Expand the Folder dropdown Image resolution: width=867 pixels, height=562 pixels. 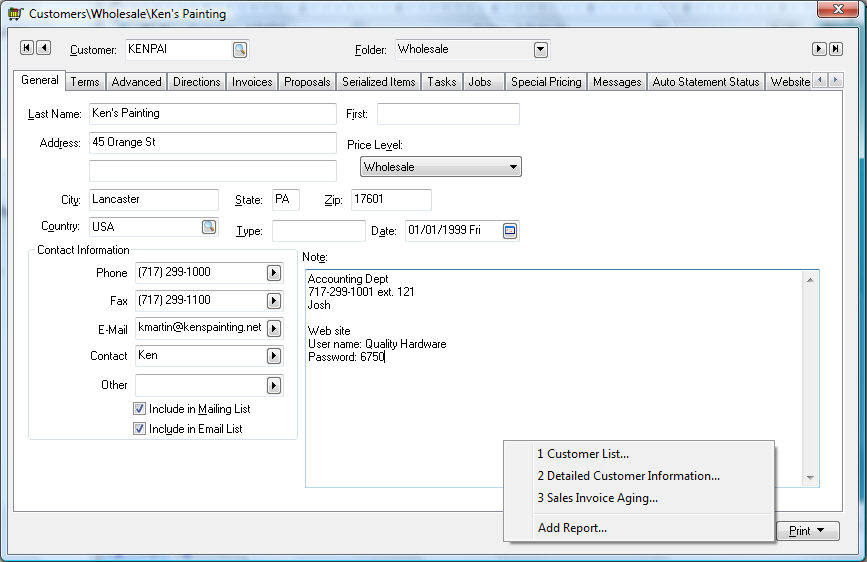tap(541, 49)
